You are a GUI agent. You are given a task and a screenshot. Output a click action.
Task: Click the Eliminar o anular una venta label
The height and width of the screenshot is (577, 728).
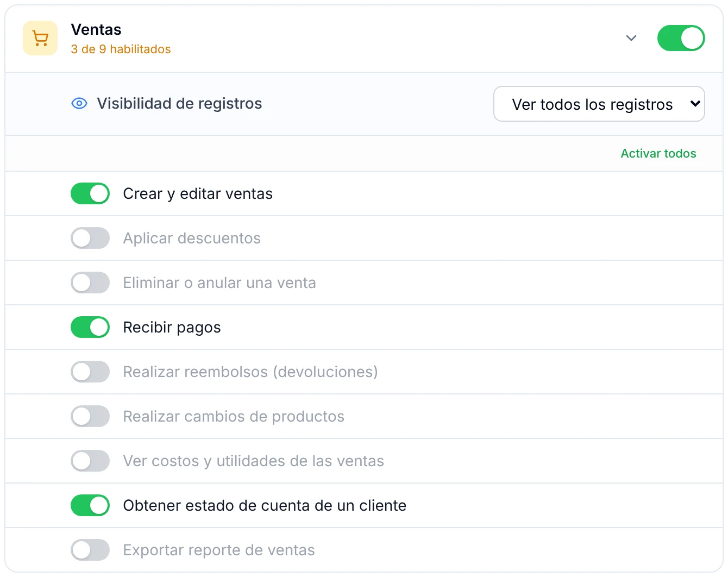click(219, 283)
